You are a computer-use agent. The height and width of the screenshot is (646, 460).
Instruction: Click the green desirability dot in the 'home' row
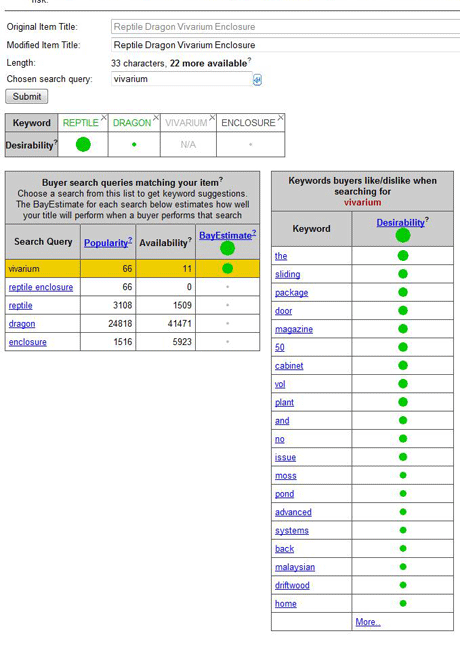click(403, 603)
